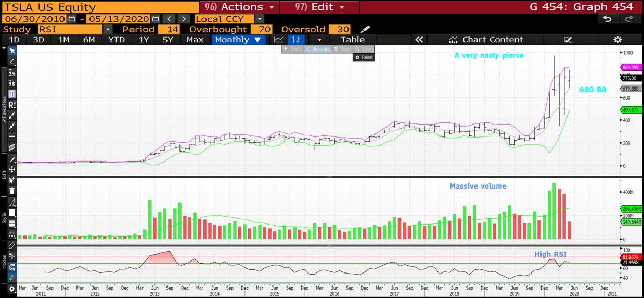Select the 1D range tab
644x298 pixels.
(14, 40)
